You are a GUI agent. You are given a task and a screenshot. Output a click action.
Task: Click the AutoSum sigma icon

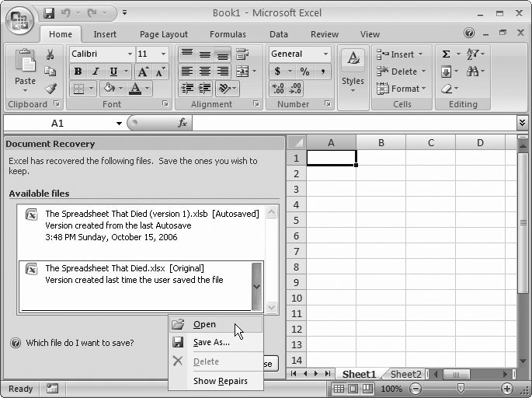(x=447, y=54)
